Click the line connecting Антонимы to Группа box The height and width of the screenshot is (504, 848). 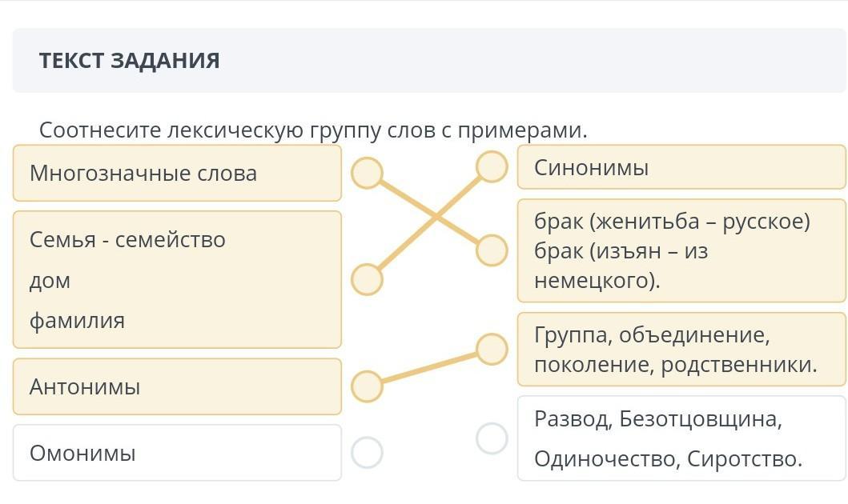pos(429,367)
